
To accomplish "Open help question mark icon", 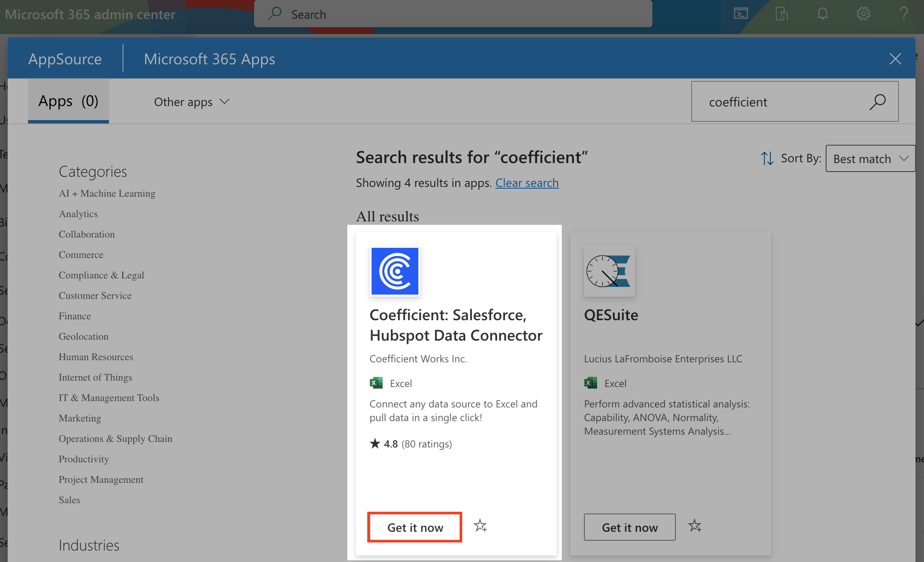I will pyautogui.click(x=904, y=14).
